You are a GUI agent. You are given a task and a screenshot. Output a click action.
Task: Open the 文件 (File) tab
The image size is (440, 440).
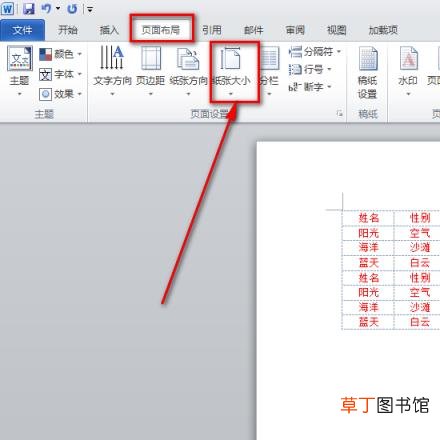click(x=22, y=30)
